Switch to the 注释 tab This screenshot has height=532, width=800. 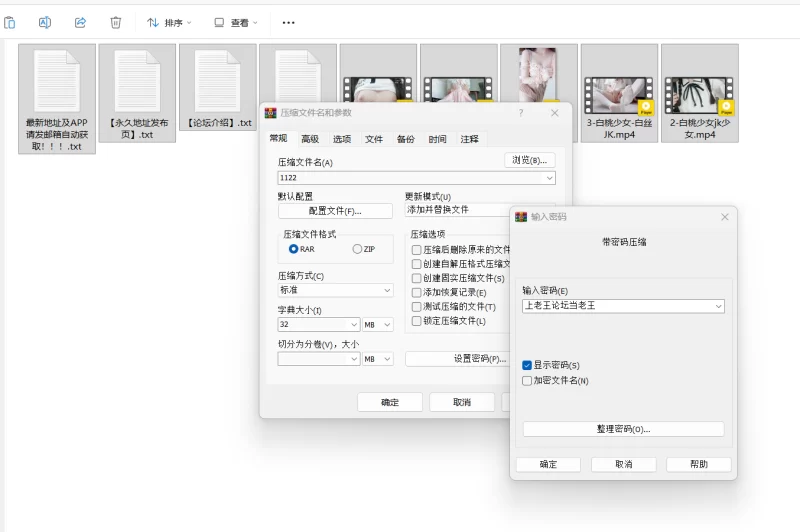(470, 139)
